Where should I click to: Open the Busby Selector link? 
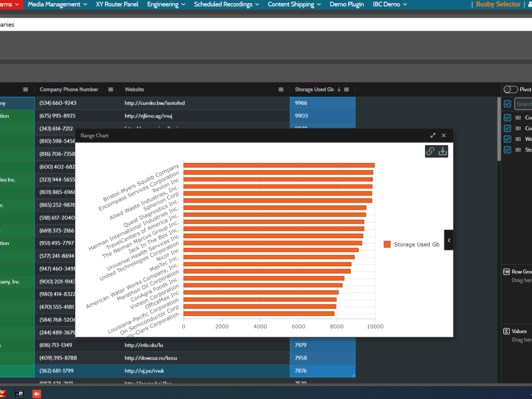[498, 4]
